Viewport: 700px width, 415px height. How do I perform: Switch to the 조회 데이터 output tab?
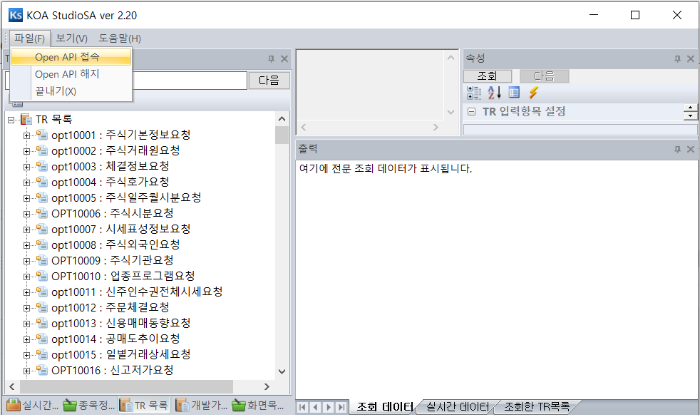(385, 407)
